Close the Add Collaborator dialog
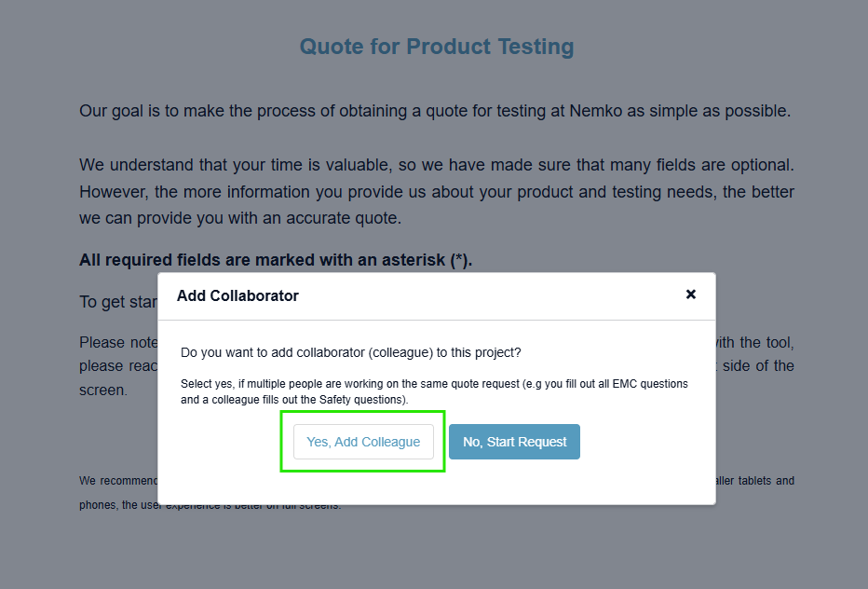Viewport: 868px width, 589px height. 691,294
